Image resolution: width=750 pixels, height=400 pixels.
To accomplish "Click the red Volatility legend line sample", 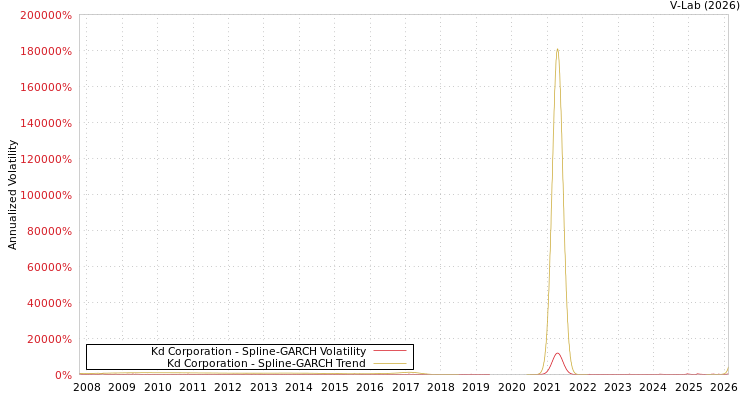I will pos(390,351).
